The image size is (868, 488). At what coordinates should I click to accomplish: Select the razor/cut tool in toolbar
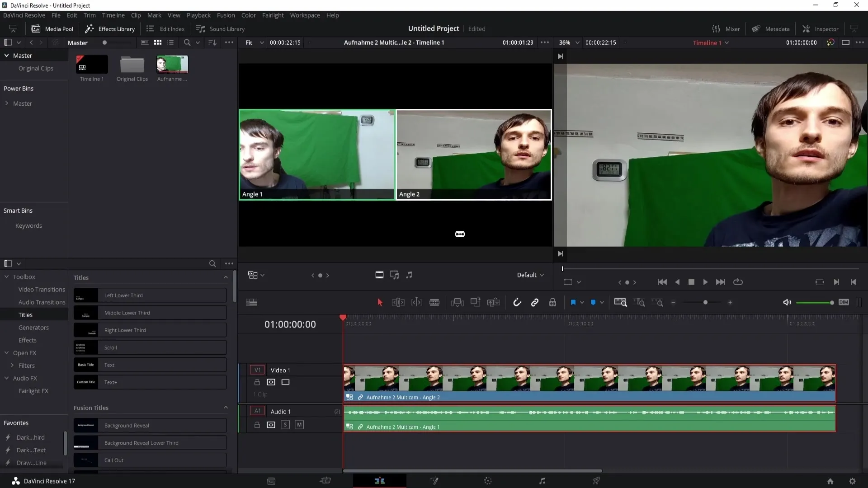434,302
